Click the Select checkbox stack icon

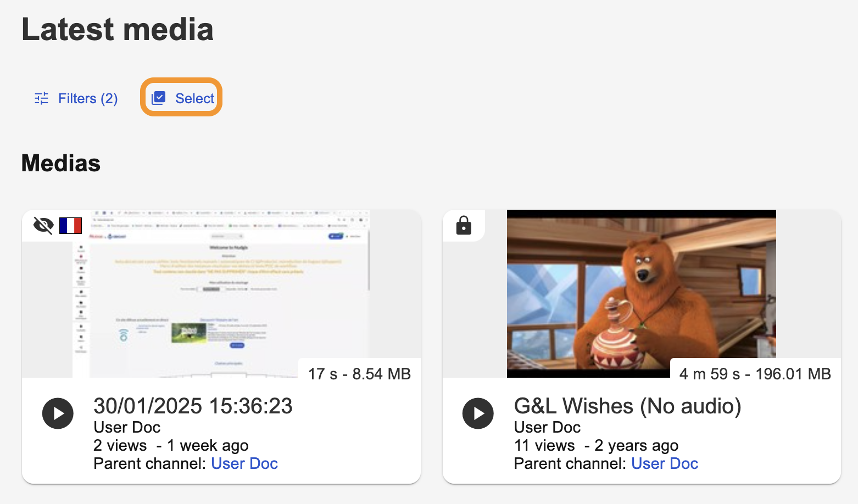(158, 98)
